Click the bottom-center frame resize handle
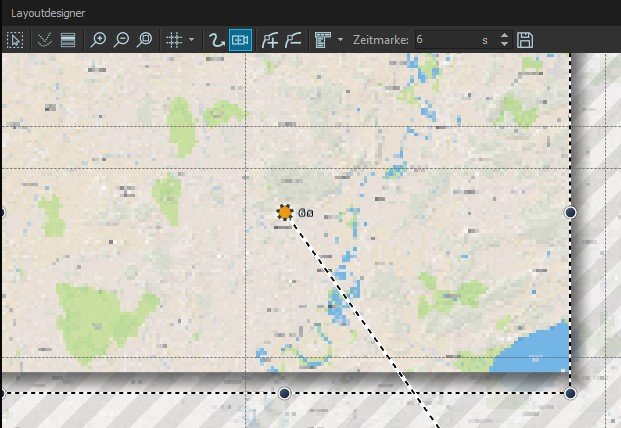 coord(284,393)
